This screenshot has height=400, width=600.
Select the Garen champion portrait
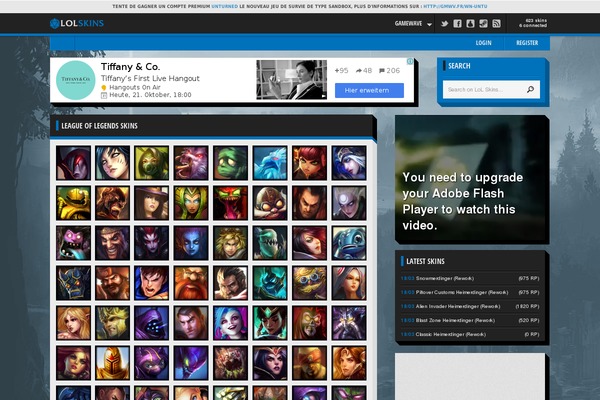pos(152,283)
